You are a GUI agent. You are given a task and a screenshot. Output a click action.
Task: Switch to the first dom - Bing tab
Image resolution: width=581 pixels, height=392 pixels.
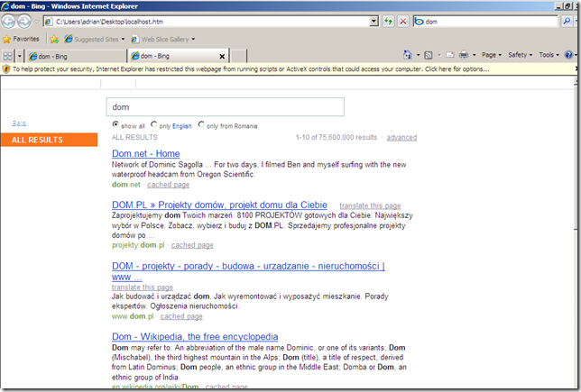point(77,56)
